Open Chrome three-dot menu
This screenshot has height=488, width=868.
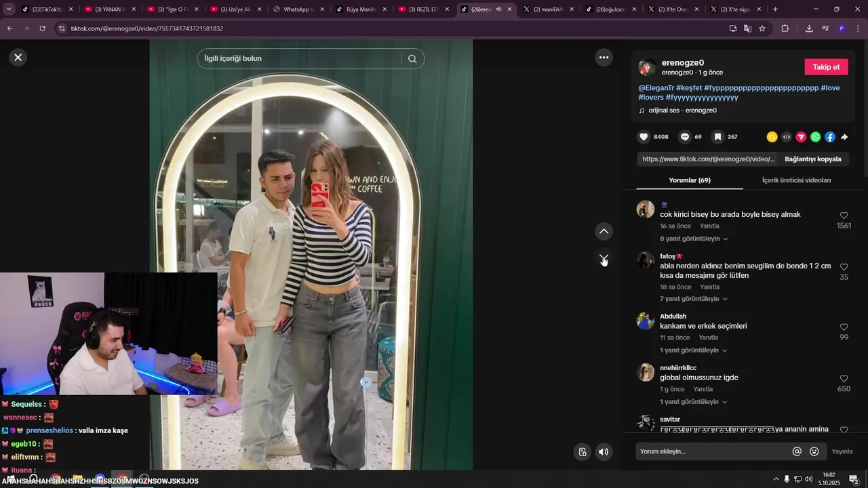[x=859, y=28]
